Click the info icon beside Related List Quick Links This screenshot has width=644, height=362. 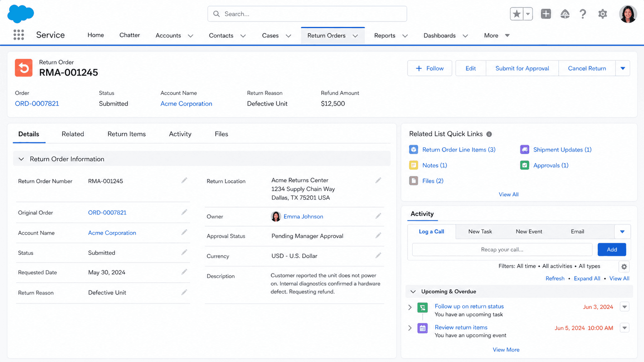point(489,134)
